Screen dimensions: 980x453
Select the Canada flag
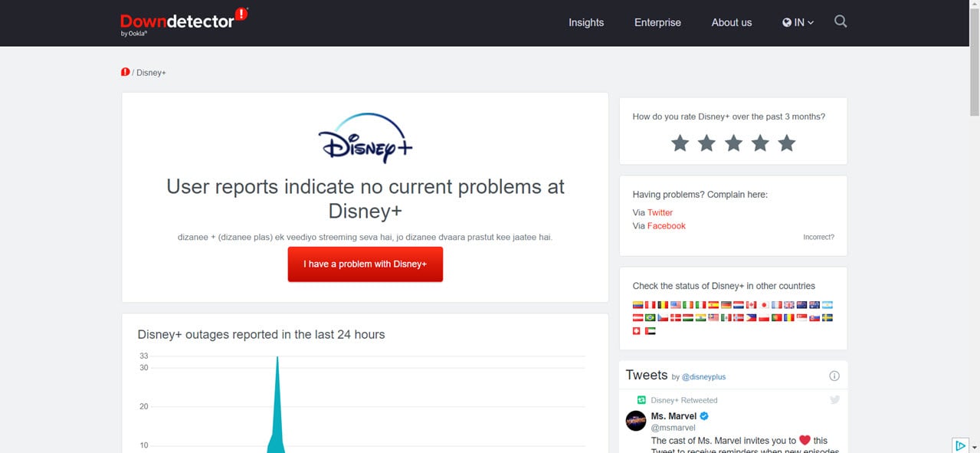(752, 305)
